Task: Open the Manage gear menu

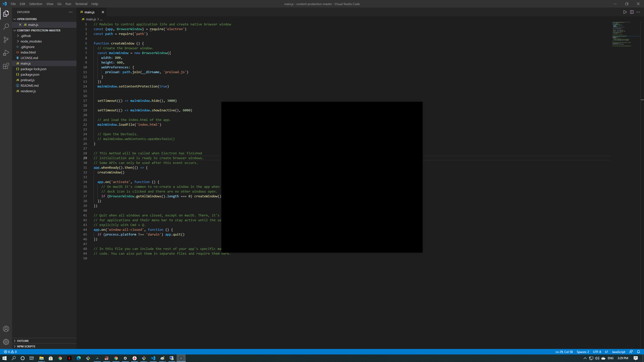Action: tap(6, 342)
